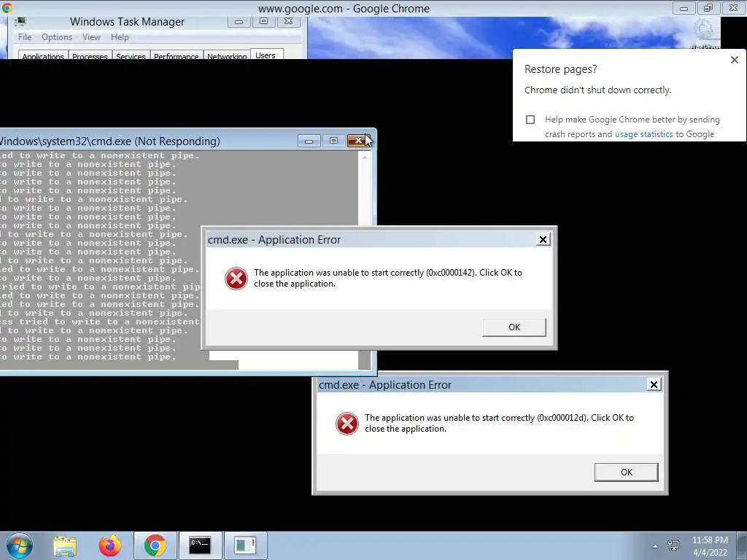Image resolution: width=747 pixels, height=560 pixels.
Task: Dismiss the Restore pages popup
Action: pyautogui.click(x=734, y=60)
